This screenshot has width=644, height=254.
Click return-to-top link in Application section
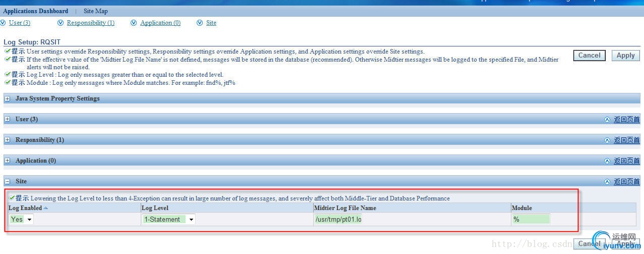click(626, 161)
